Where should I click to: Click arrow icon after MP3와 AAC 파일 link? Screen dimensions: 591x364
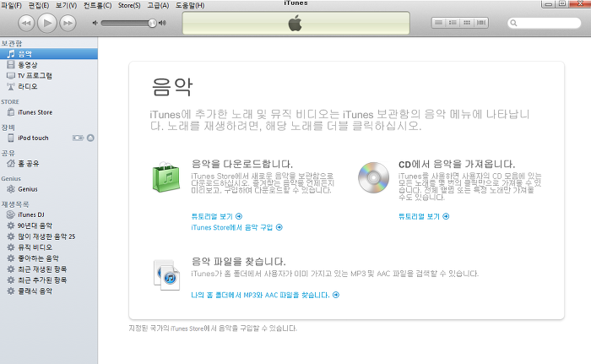pos(336,295)
